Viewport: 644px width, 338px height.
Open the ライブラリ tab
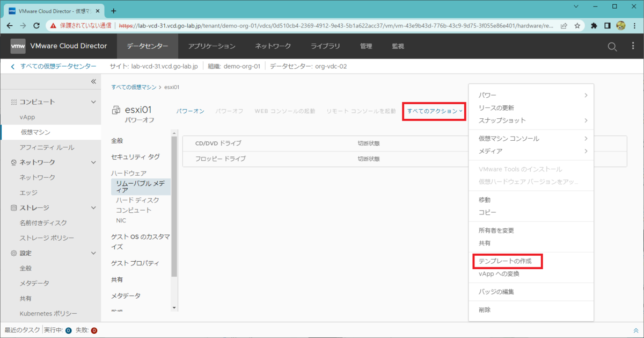pyautogui.click(x=325, y=46)
